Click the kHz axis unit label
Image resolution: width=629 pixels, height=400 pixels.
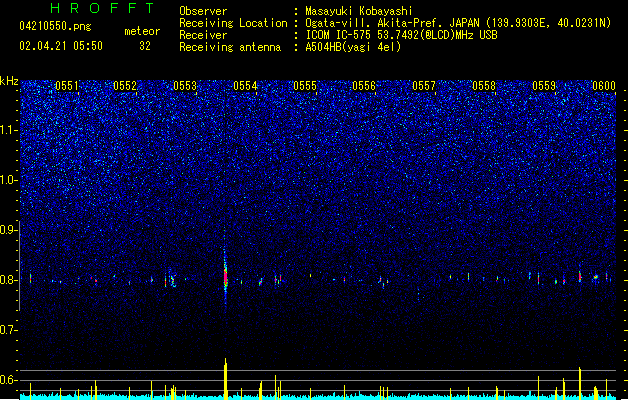[x=9, y=81]
